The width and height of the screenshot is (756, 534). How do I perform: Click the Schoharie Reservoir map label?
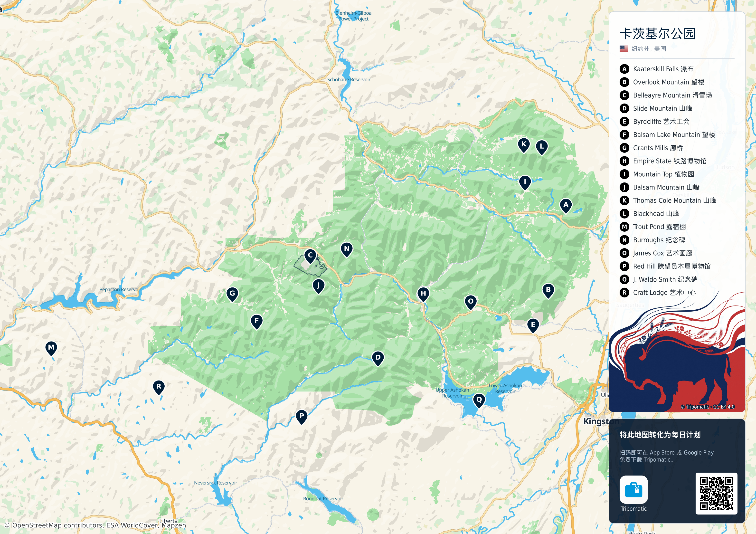click(349, 80)
